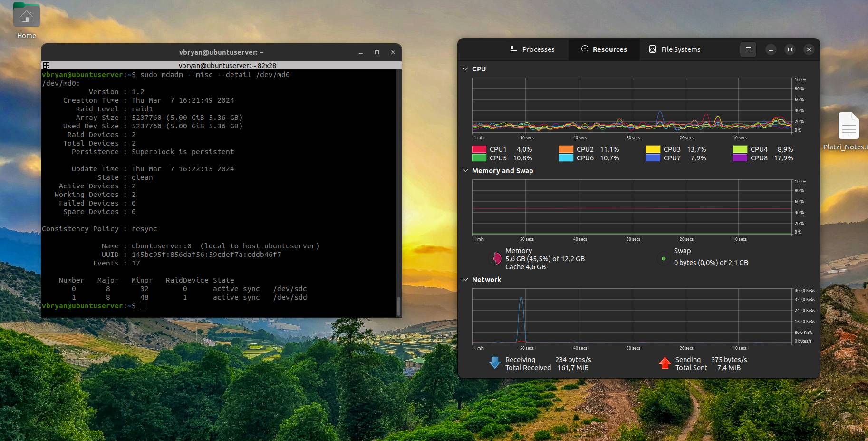Change the CPU4 lime color swatch
This screenshot has height=441, width=868.
coord(740,149)
